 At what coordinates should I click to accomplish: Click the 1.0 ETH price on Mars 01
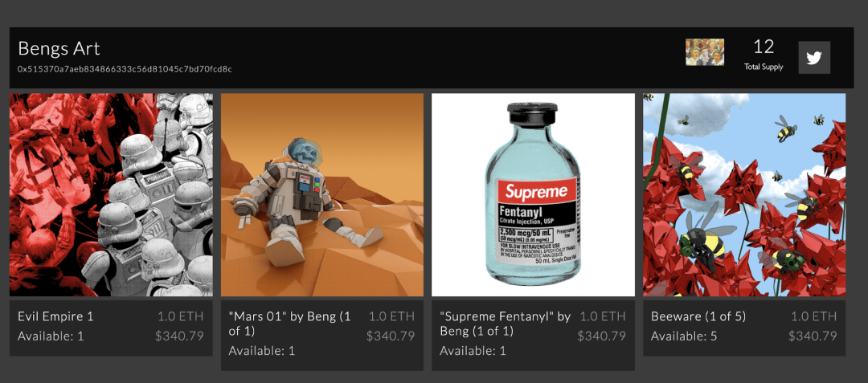pos(391,316)
